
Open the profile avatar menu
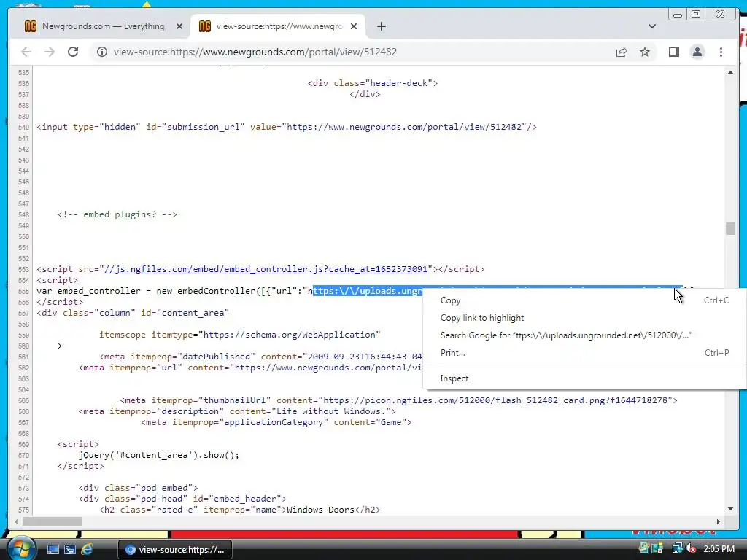697,52
